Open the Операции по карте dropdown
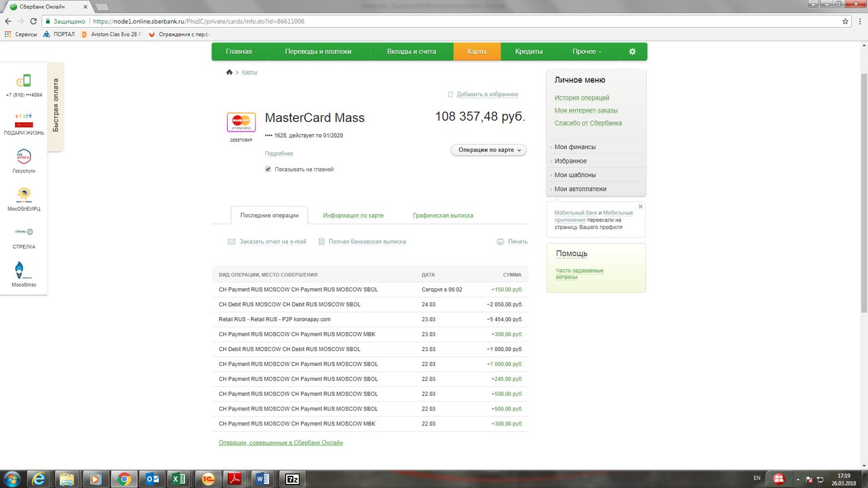This screenshot has width=868, height=488. point(488,150)
